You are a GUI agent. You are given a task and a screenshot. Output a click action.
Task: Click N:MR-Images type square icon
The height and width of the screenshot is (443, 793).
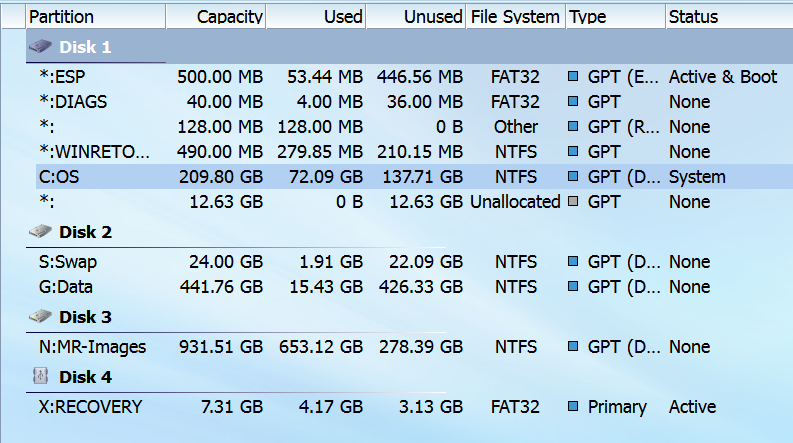(574, 347)
